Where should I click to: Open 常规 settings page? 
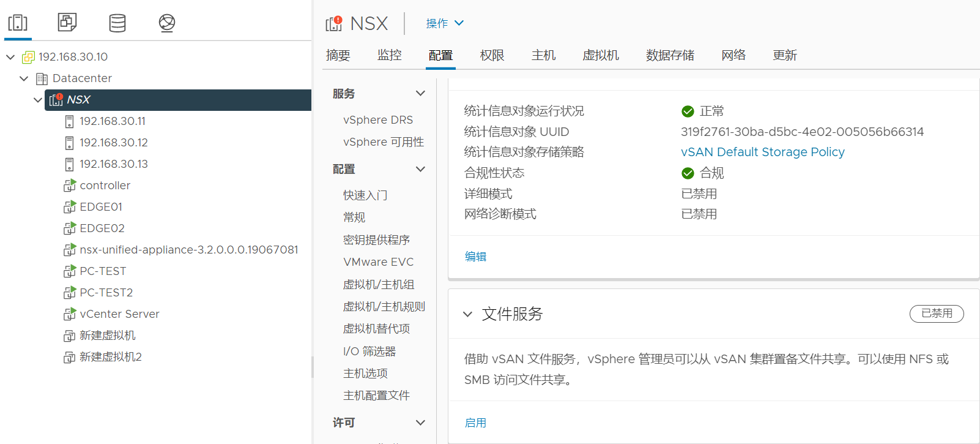click(x=354, y=217)
